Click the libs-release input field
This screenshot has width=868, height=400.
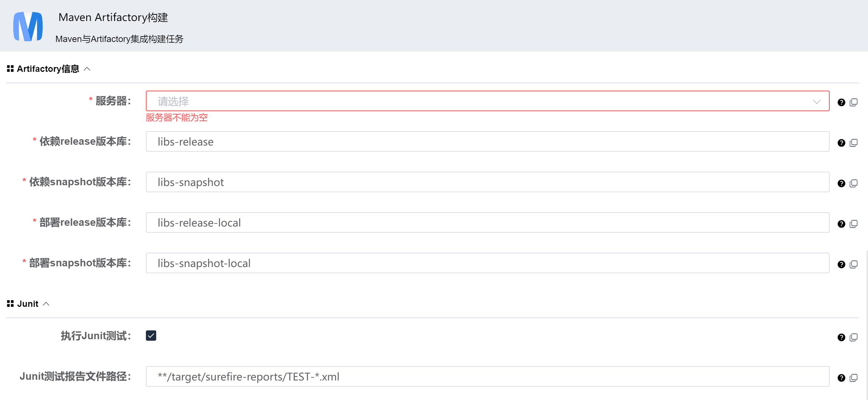pos(487,142)
